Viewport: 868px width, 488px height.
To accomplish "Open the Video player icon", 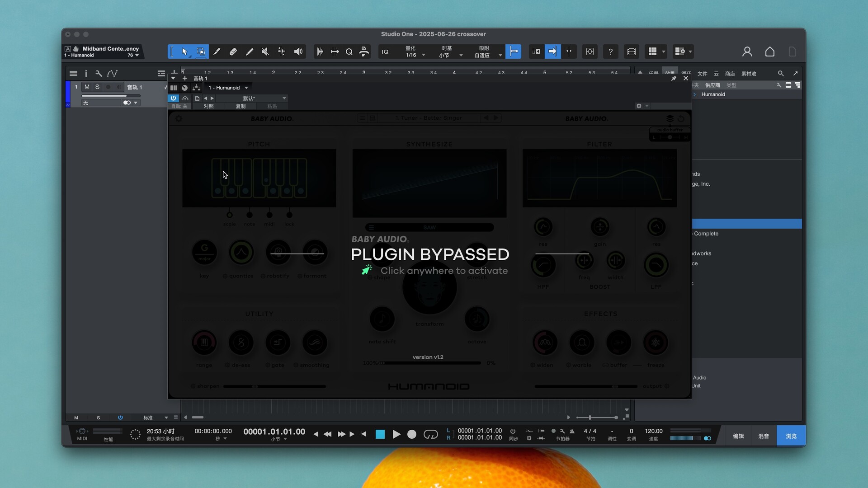I will click(632, 52).
